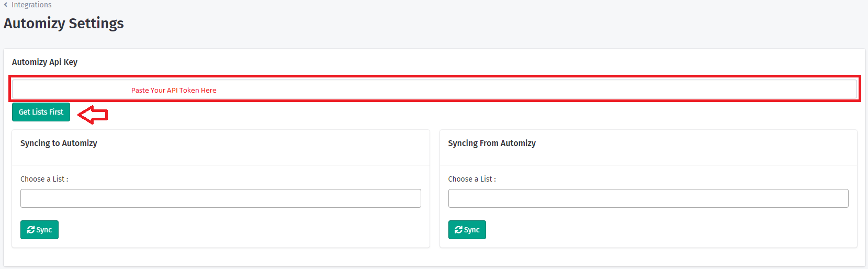Click the Automizy Settings page title
Viewport: 868px width, 269px height.
point(64,24)
